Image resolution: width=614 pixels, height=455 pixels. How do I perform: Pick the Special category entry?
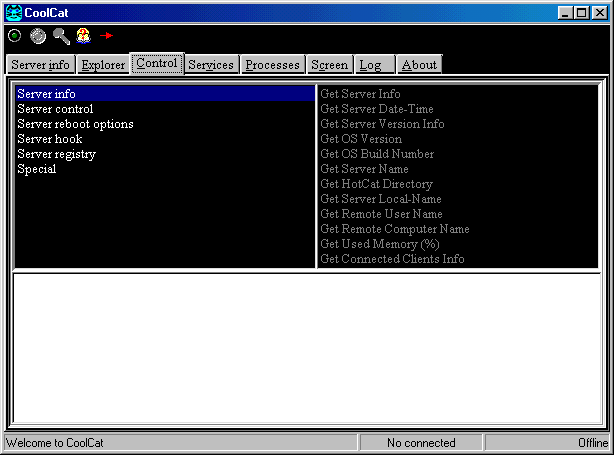(x=37, y=169)
